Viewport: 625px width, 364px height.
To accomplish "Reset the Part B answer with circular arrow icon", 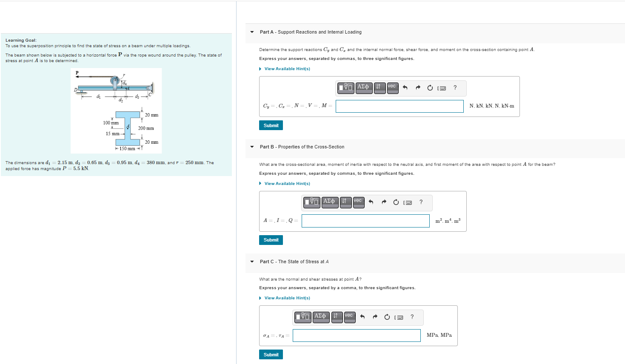I will [396, 202].
